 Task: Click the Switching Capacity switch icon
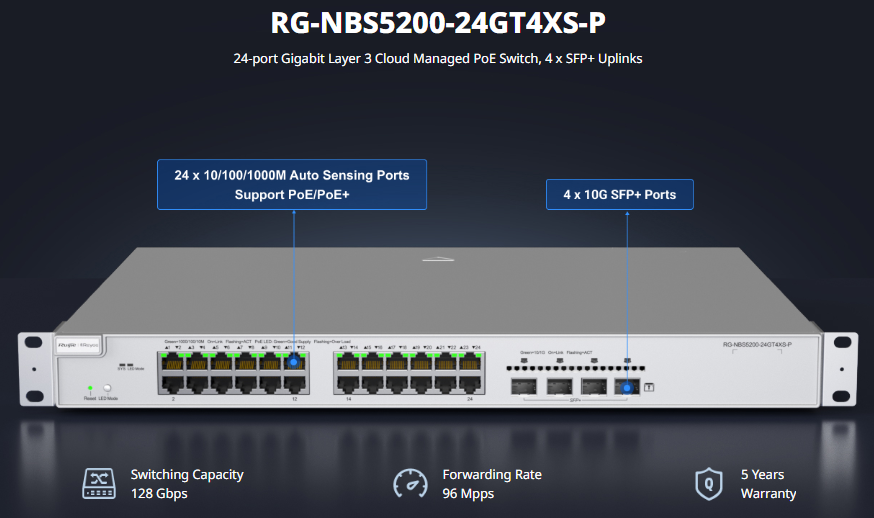99,483
